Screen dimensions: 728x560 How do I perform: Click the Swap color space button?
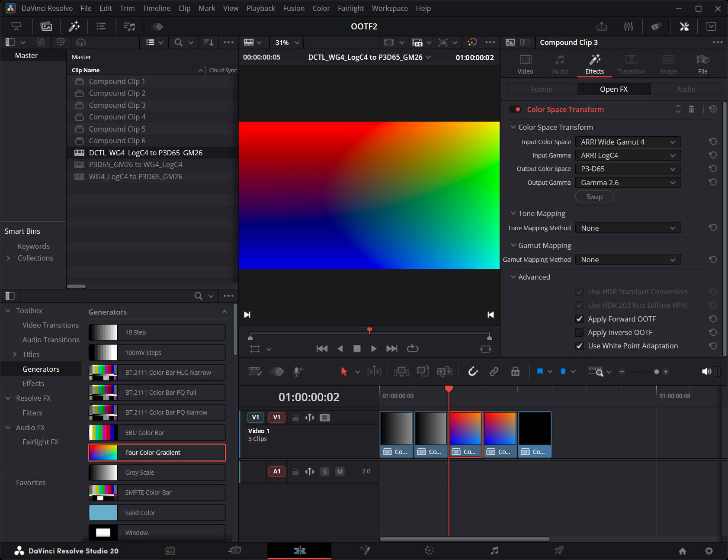pyautogui.click(x=594, y=196)
